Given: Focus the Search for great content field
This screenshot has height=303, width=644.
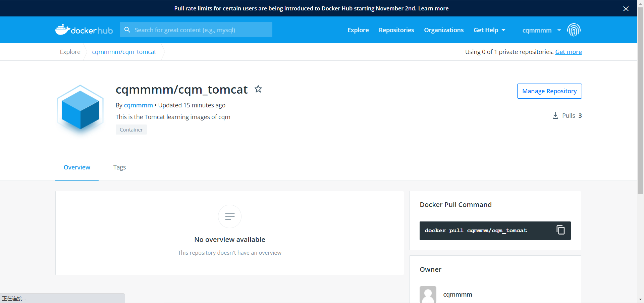Looking at the screenshot, I should pos(196,30).
